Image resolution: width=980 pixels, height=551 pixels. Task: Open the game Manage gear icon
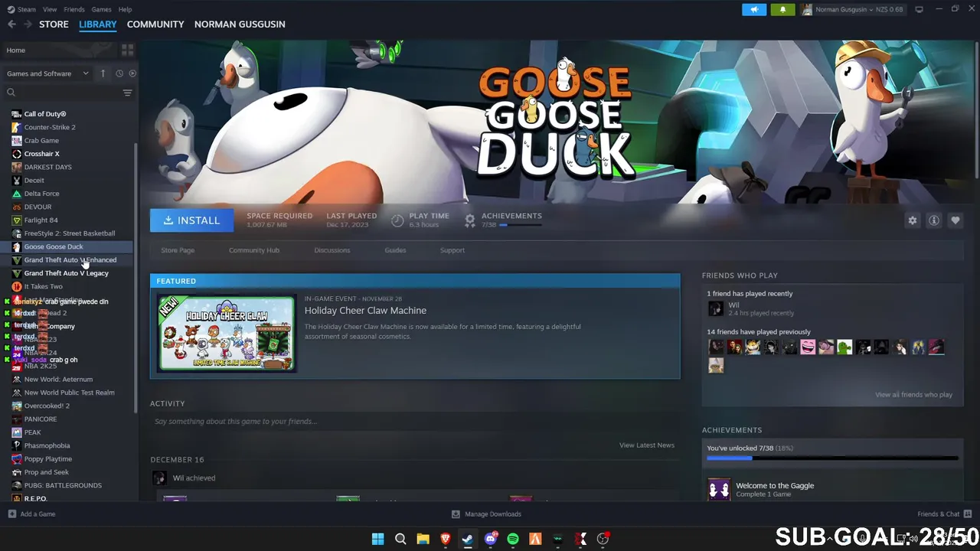913,220
